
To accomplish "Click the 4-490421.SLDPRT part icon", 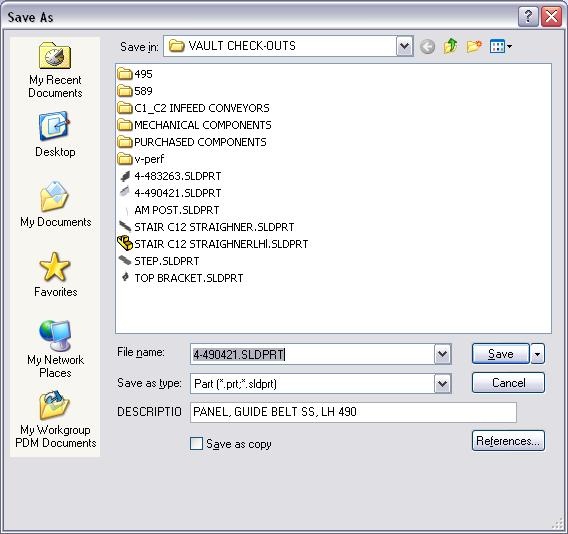I will [x=125, y=192].
